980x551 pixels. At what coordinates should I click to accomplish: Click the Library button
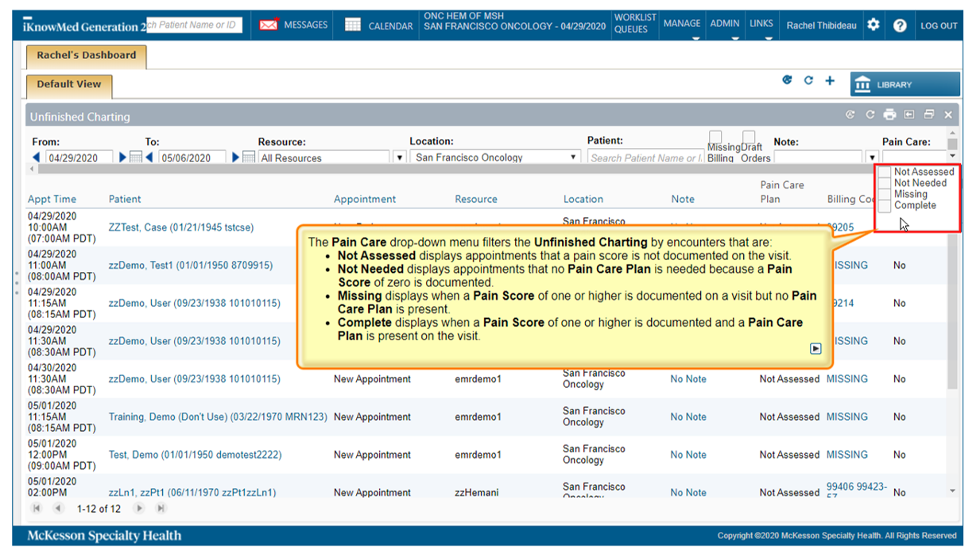pyautogui.click(x=904, y=84)
